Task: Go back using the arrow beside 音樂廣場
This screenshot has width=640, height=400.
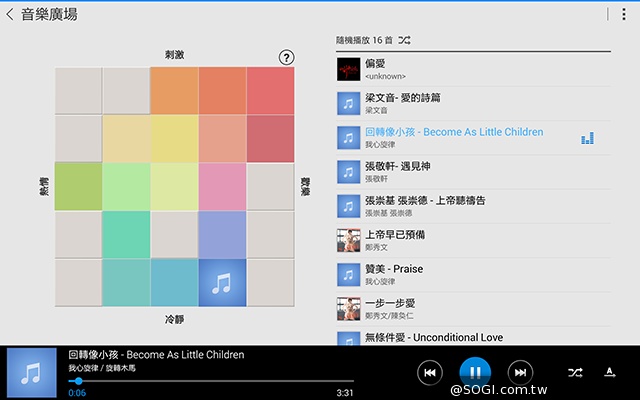Action: pos(10,15)
